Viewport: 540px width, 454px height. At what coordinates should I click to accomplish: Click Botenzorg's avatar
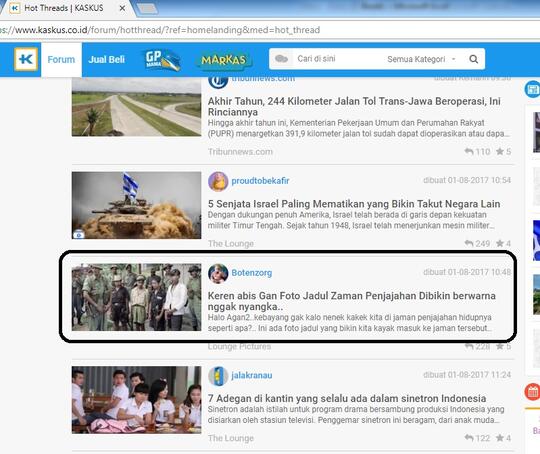[218, 273]
